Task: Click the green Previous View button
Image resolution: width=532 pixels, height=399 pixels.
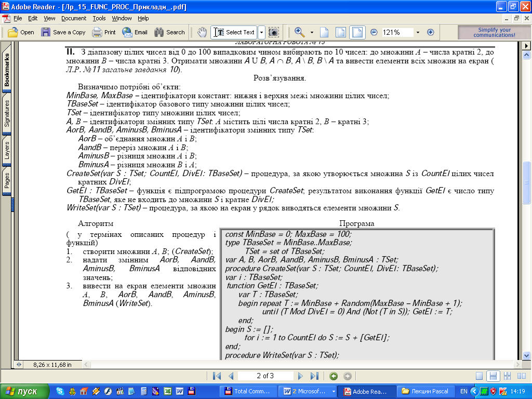Action: point(334,376)
